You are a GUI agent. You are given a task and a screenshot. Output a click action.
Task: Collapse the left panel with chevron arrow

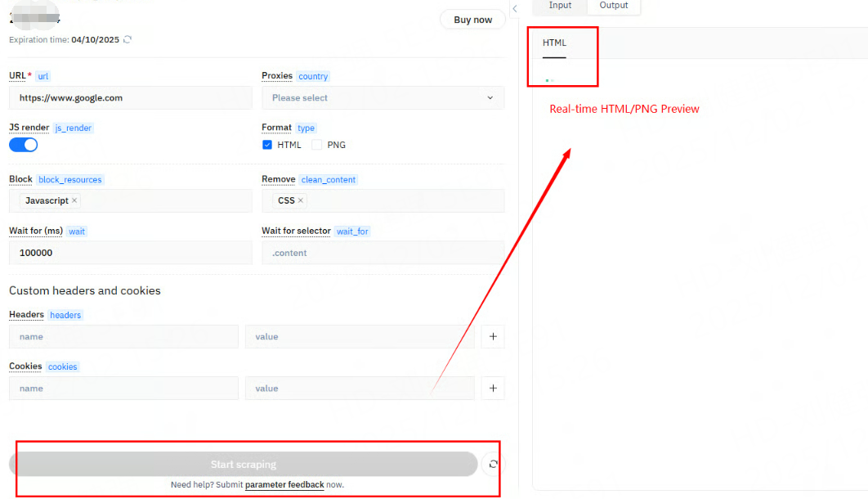(x=515, y=8)
